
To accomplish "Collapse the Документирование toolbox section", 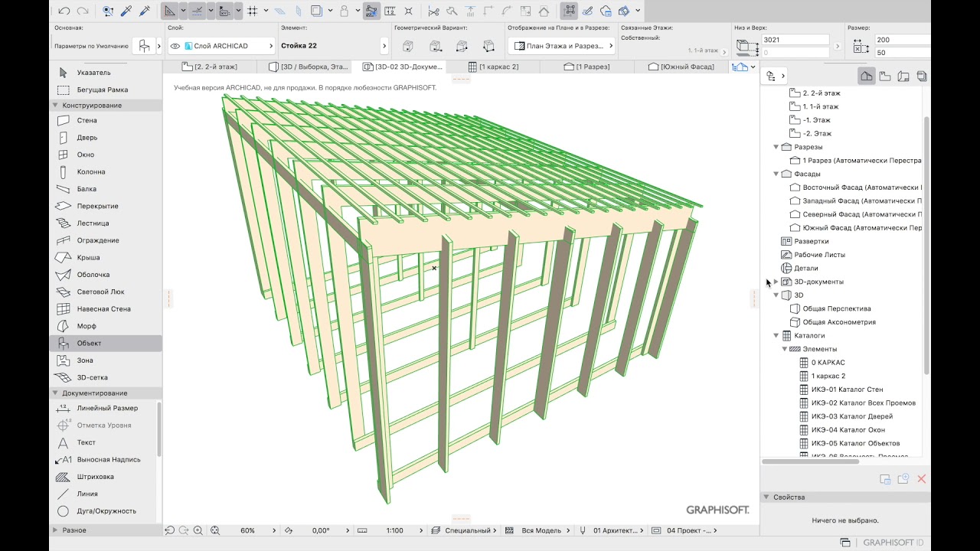I will click(55, 393).
